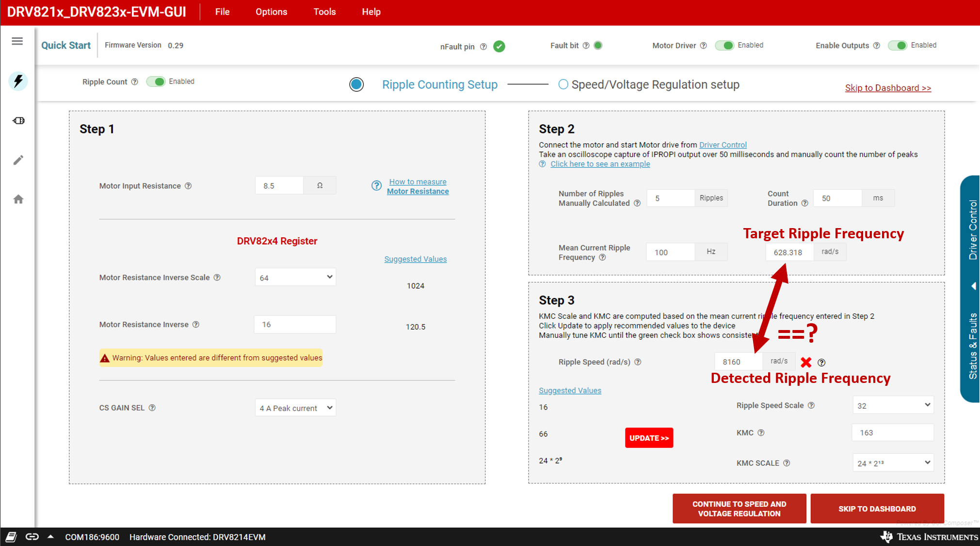
Task: Disable the Motor Driver toggle
Action: pos(724,45)
